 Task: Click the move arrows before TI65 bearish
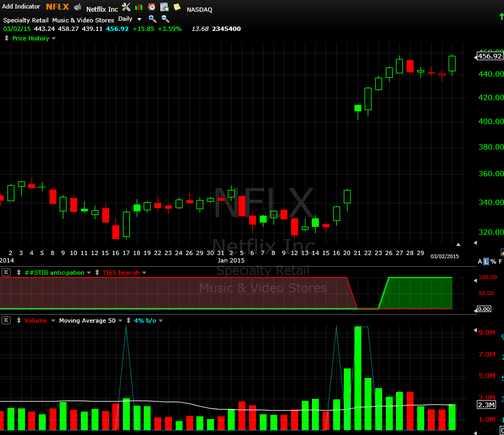point(97,272)
